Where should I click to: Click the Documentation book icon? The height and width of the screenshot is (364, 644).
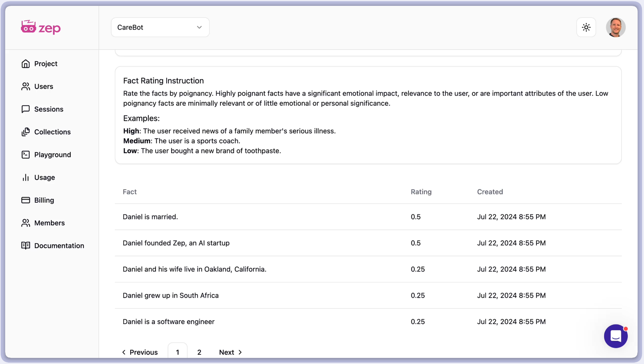coord(25,245)
